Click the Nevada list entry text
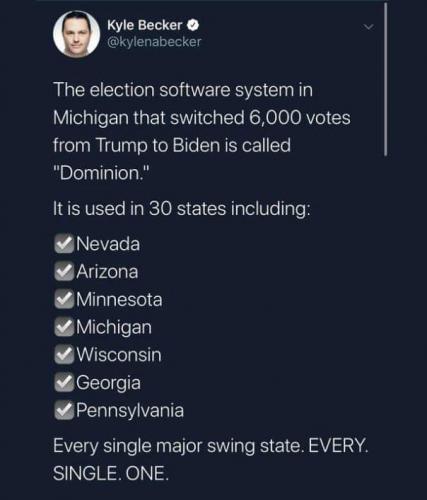The width and height of the screenshot is (427, 500). pos(108,244)
